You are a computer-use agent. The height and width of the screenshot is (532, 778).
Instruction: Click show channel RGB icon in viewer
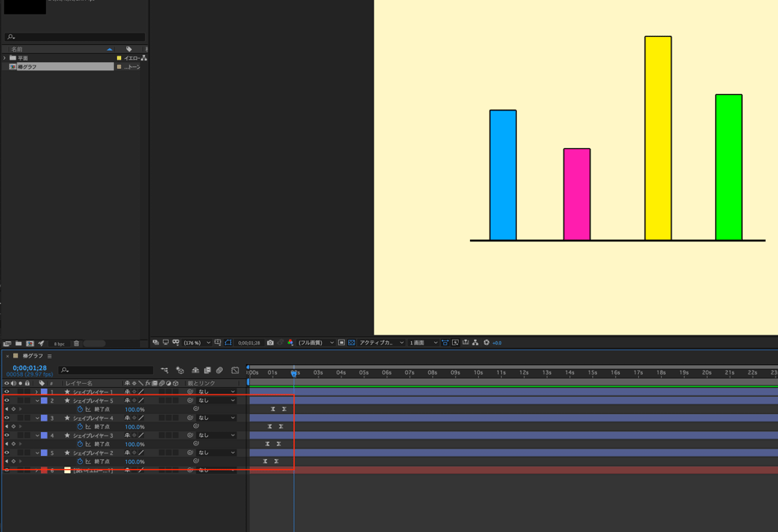pyautogui.click(x=290, y=343)
